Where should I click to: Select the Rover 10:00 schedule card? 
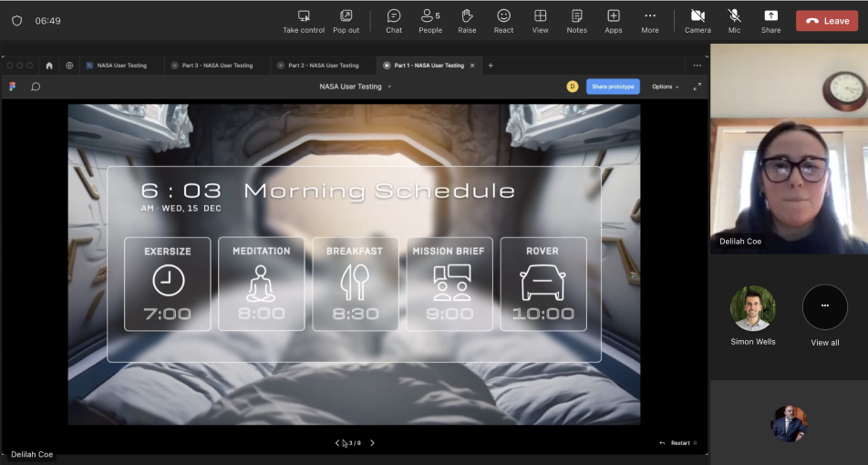(x=543, y=284)
